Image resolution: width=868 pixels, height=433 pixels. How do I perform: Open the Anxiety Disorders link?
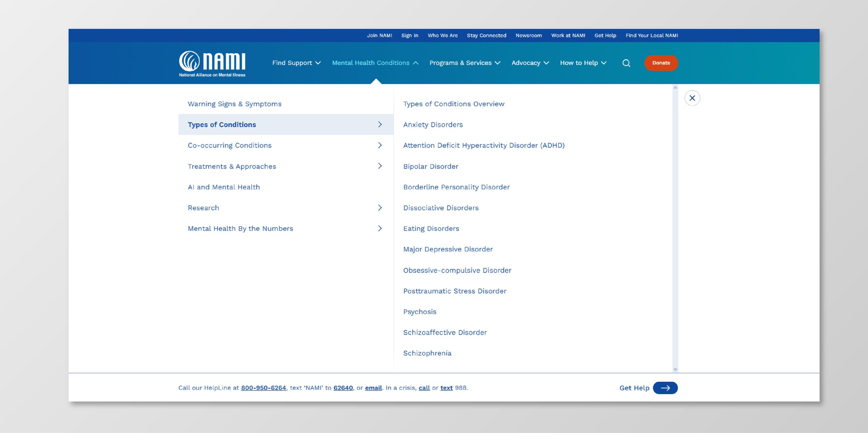433,125
